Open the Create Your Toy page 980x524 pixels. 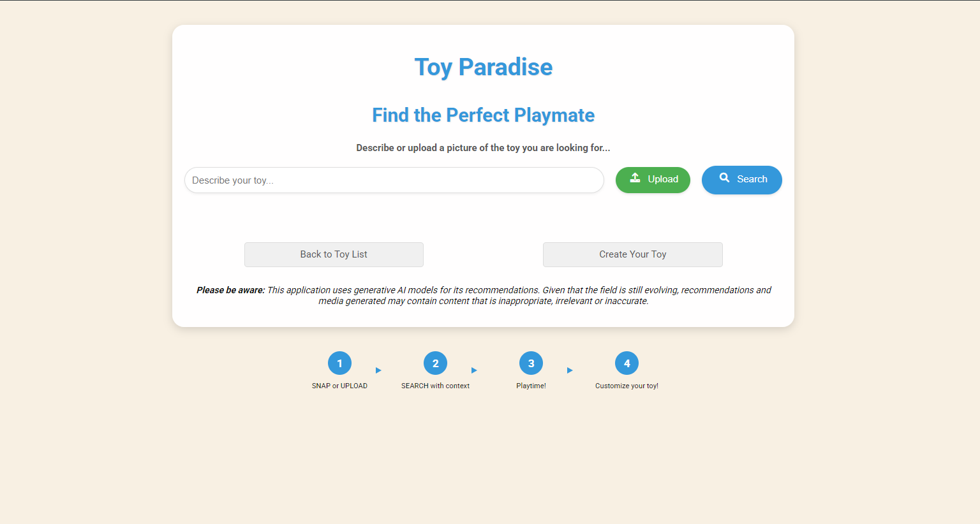pyautogui.click(x=632, y=254)
